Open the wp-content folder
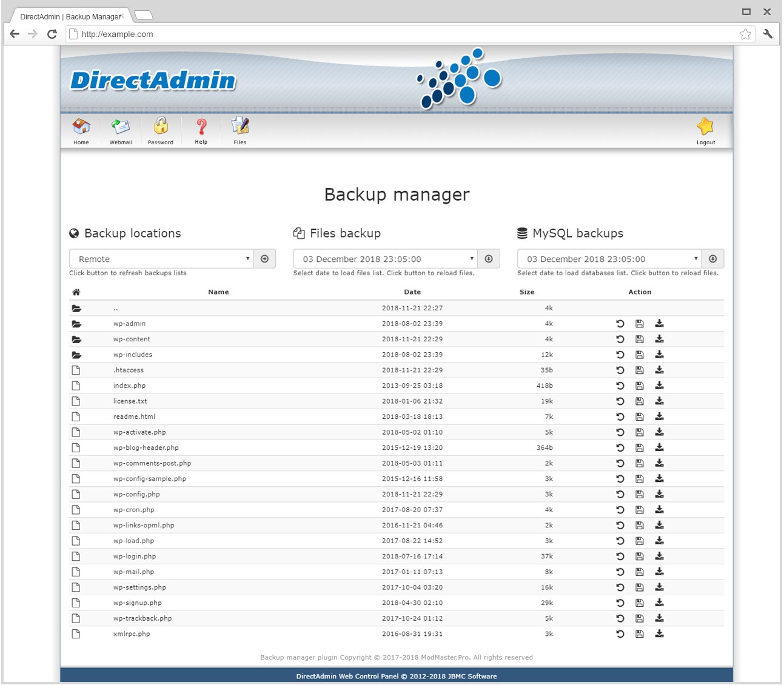The height and width of the screenshot is (685, 784). (x=131, y=339)
